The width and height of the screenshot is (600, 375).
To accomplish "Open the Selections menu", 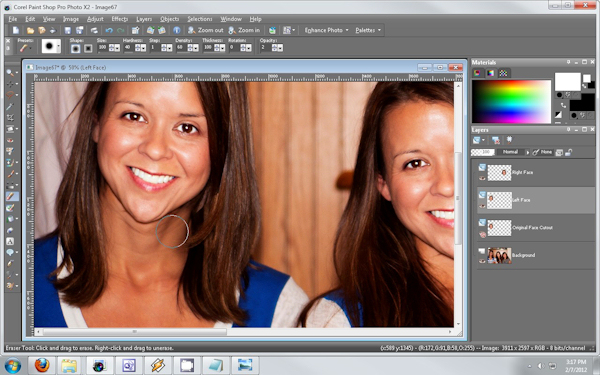I will (200, 19).
